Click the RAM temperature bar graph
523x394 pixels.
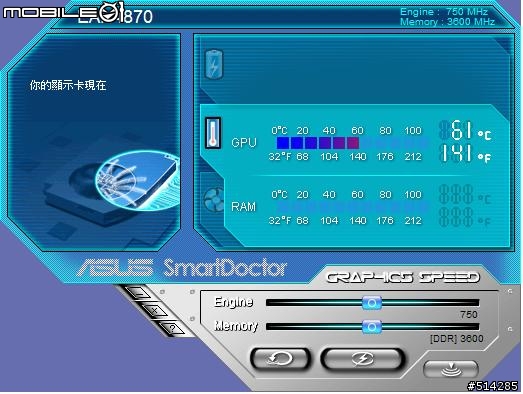pos(352,207)
